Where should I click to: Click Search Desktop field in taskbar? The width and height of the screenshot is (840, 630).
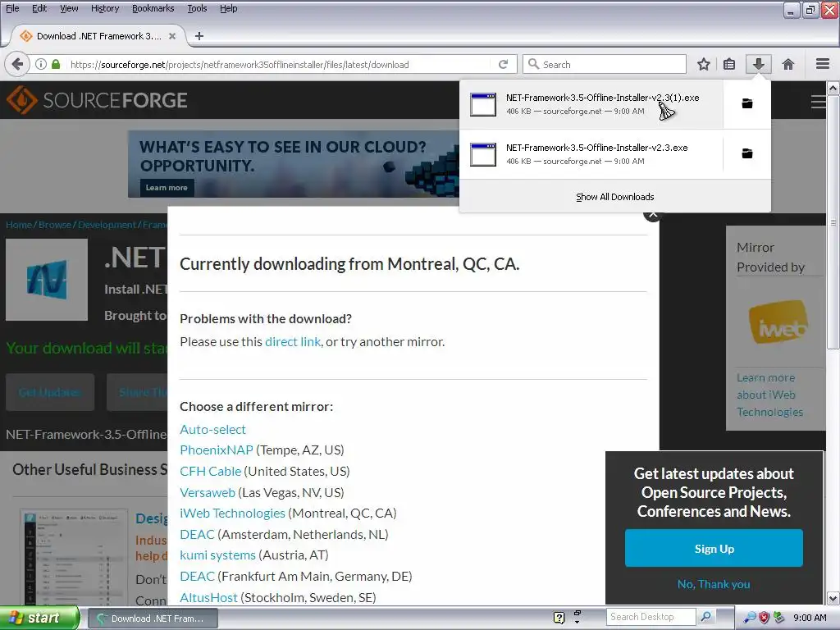tap(651, 617)
